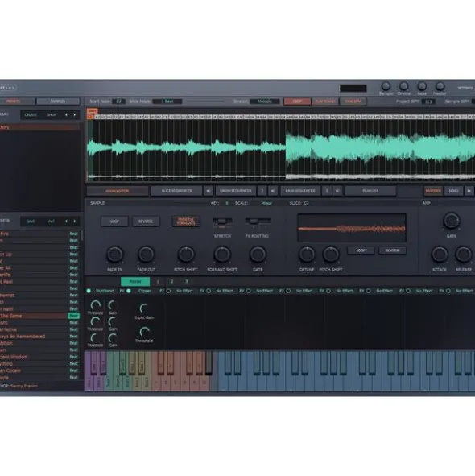Load previous preset using presets left arrow
The image size is (475, 476).
tap(66, 221)
